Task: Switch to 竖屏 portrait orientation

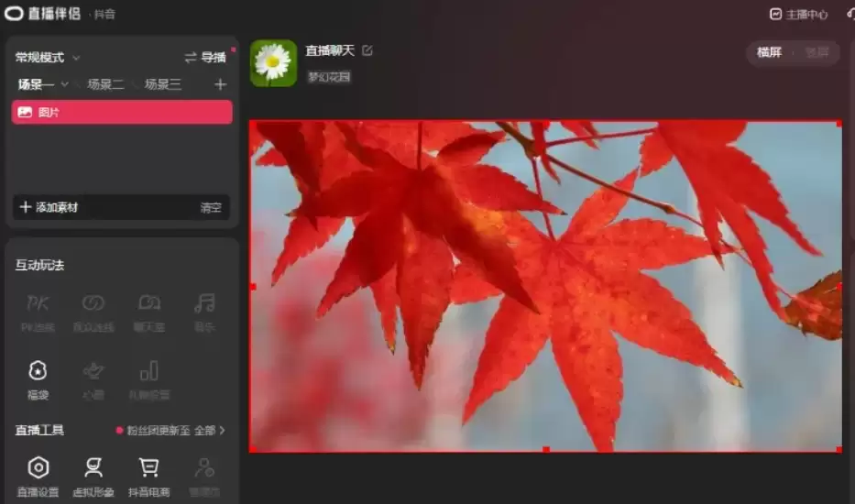Action: (817, 52)
